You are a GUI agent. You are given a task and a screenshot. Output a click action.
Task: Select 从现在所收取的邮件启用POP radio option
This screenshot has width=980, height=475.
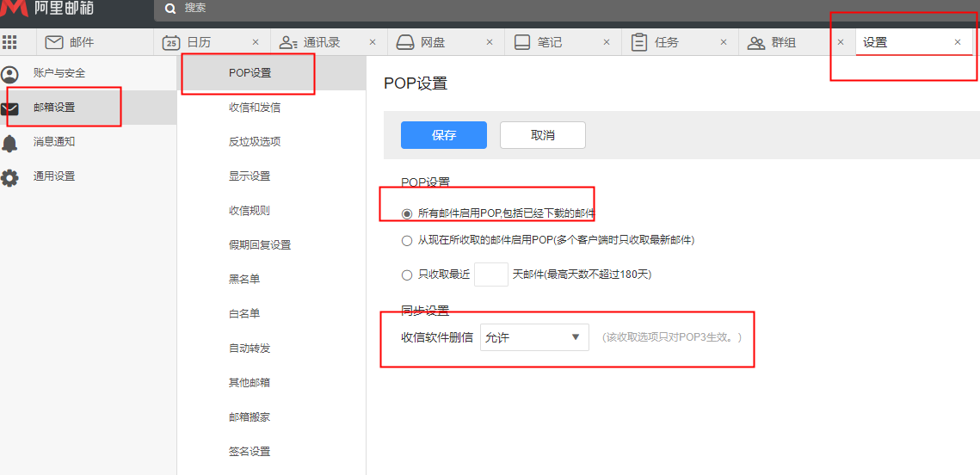coord(407,241)
